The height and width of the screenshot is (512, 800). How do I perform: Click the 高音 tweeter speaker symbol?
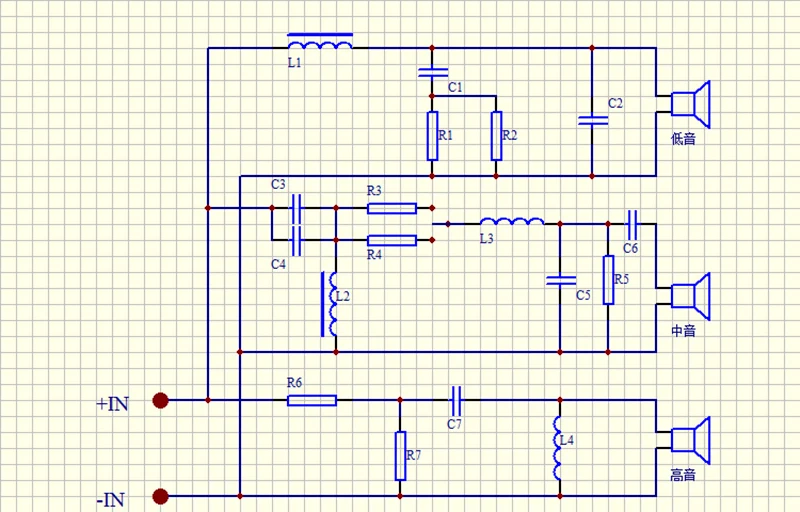pos(690,441)
